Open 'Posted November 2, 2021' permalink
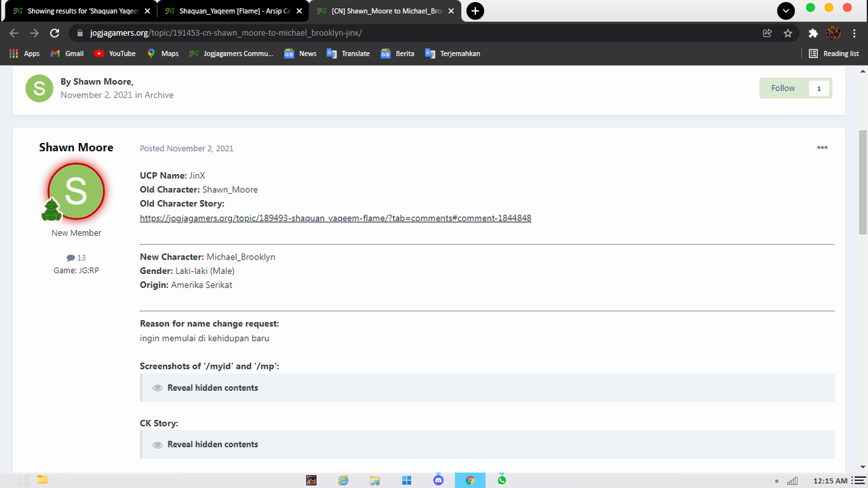Viewport: 868px width, 488px height. click(x=186, y=148)
